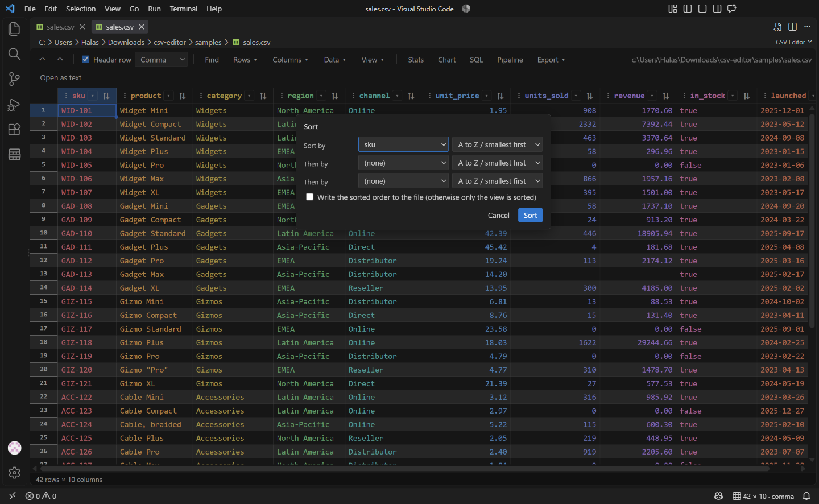Screen dimensions: 819x504
Task: Open the Comma delimiter dropdown
Action: pyautogui.click(x=161, y=60)
